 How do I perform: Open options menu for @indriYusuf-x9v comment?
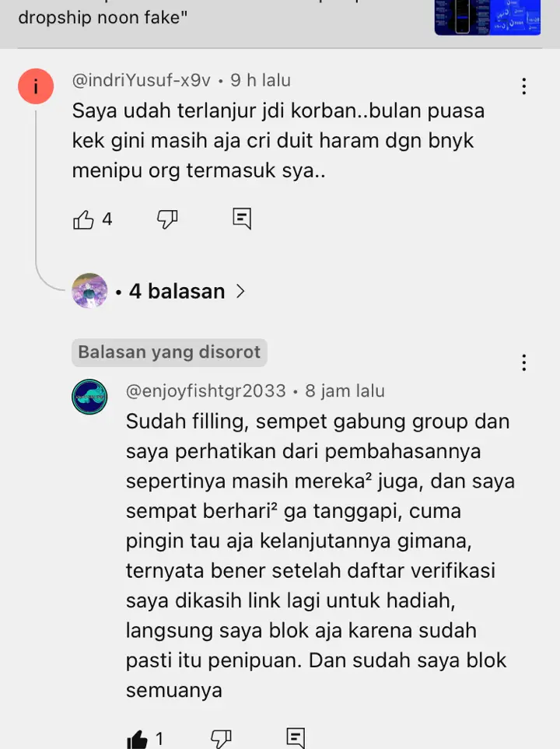pyautogui.click(x=524, y=86)
